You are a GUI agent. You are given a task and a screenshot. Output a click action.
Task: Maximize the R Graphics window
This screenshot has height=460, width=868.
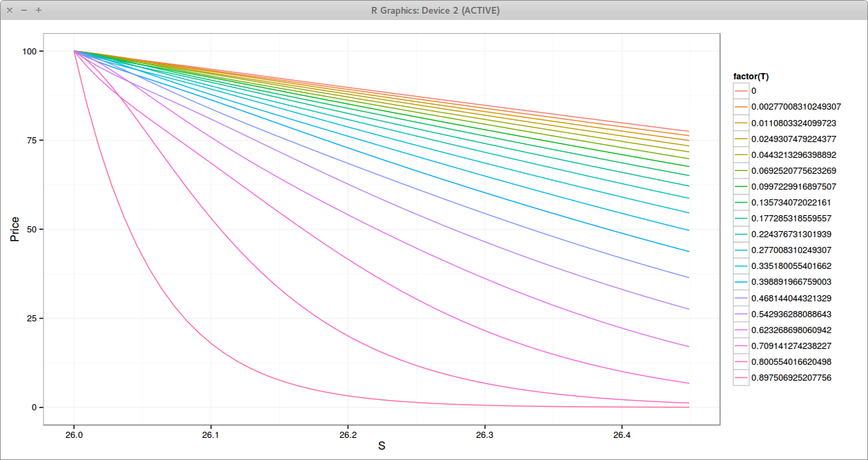tap(38, 10)
